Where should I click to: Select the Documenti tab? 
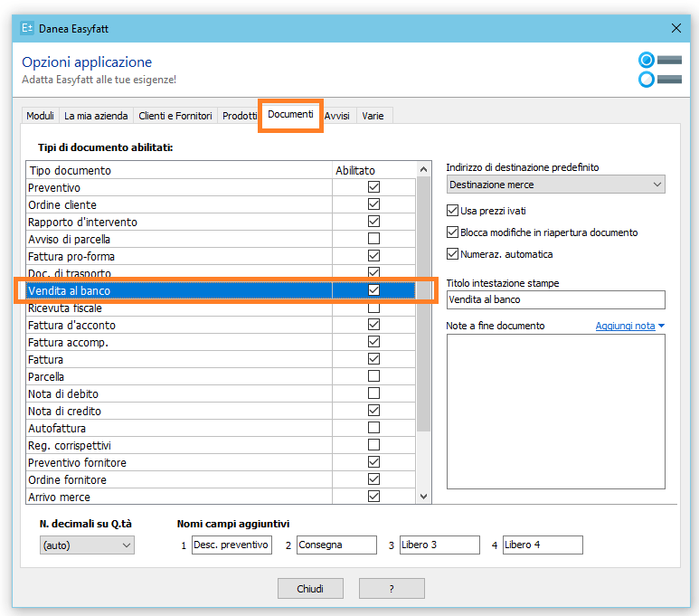tap(290, 115)
